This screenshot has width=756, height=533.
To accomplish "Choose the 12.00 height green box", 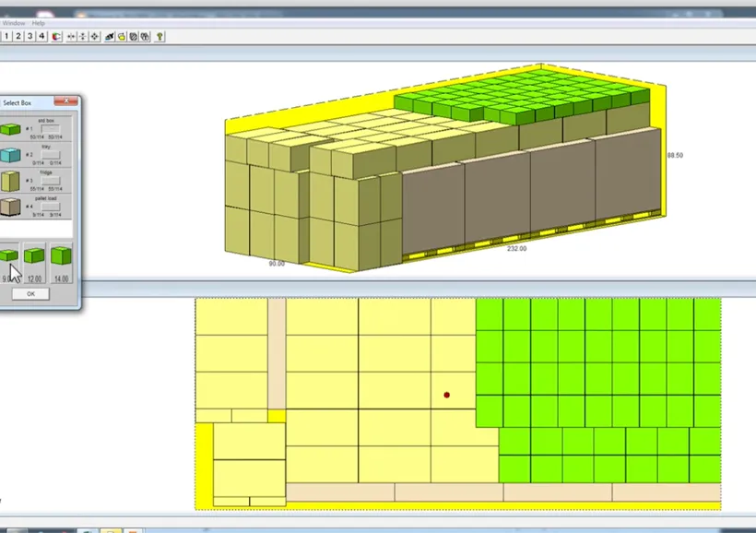I will point(35,256).
